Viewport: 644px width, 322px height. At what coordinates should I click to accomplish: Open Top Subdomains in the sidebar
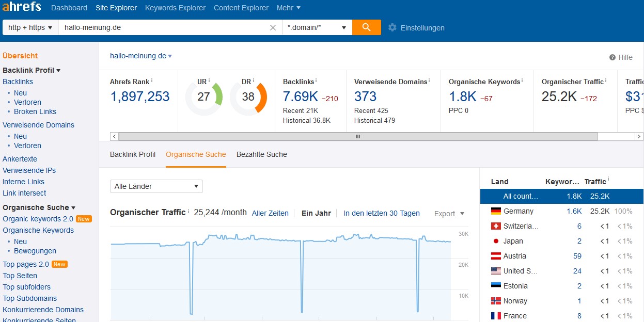29,298
